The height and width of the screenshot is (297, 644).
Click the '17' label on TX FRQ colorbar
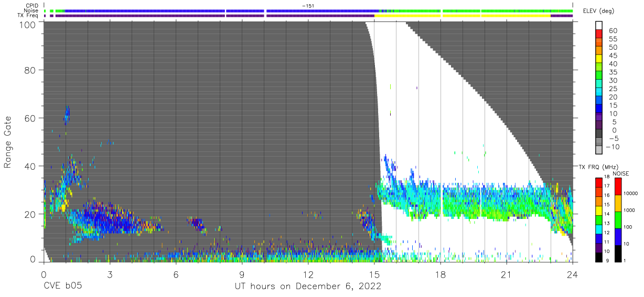607,186
